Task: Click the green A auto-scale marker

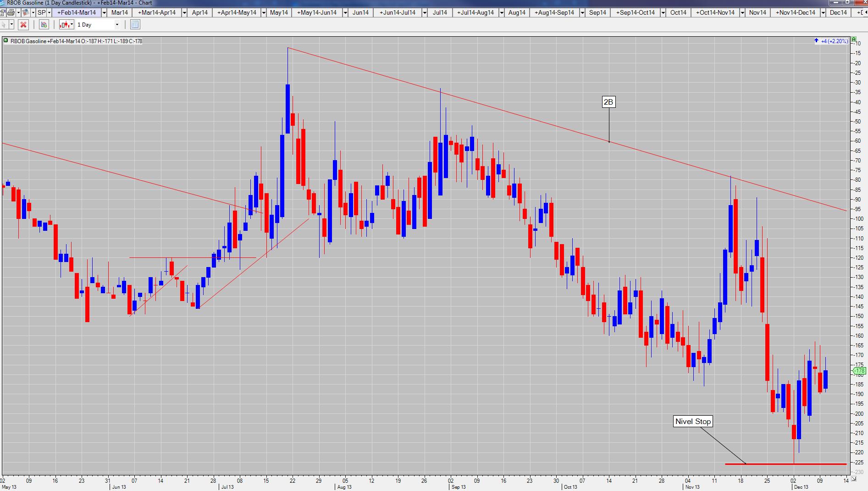Action: coord(854,40)
